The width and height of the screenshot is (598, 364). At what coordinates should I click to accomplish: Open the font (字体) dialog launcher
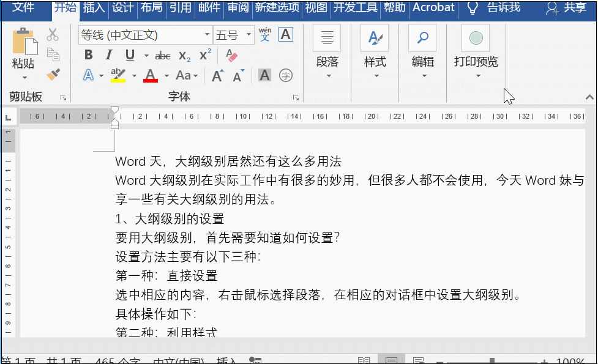click(296, 98)
